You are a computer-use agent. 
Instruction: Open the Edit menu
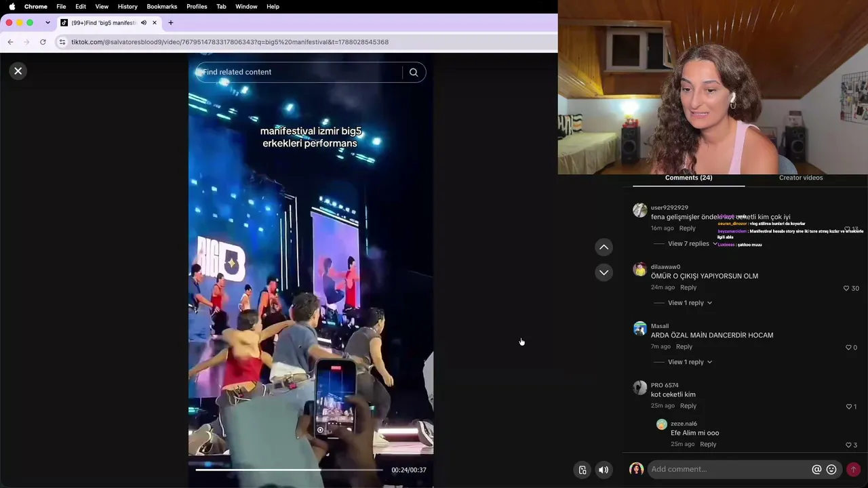coord(81,6)
